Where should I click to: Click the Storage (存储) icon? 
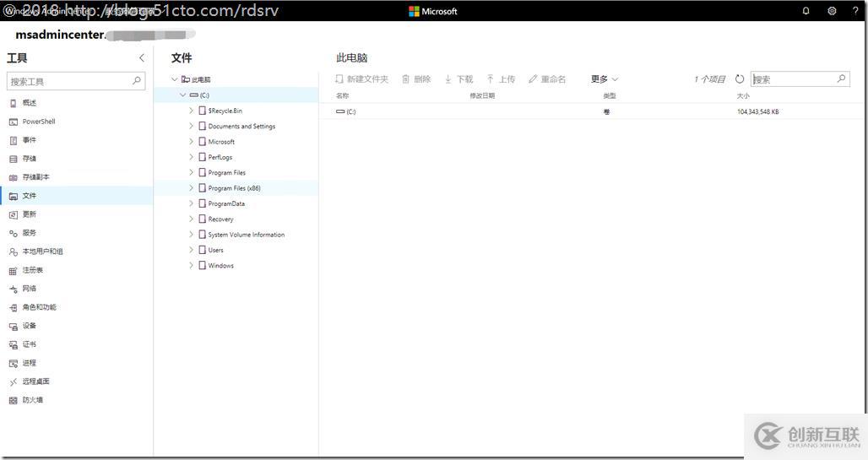click(x=14, y=159)
